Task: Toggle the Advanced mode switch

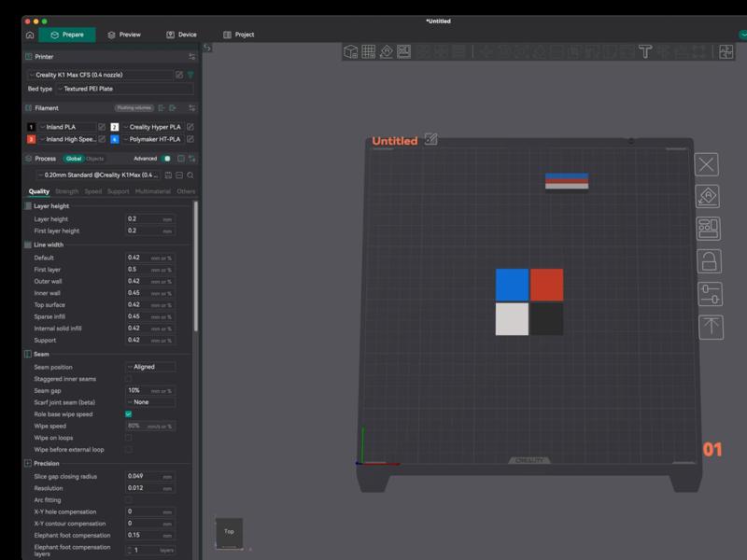Action: [166, 159]
